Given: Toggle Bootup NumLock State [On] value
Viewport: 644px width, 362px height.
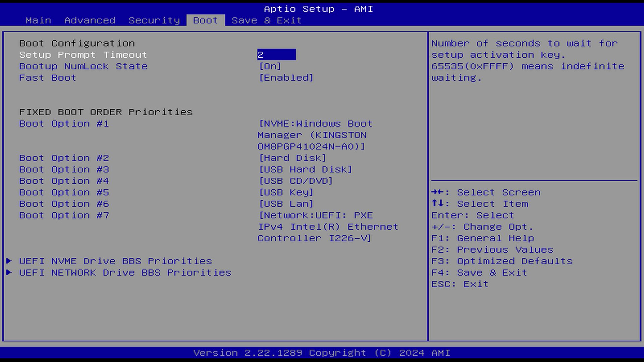Looking at the screenshot, I should pos(270,66).
